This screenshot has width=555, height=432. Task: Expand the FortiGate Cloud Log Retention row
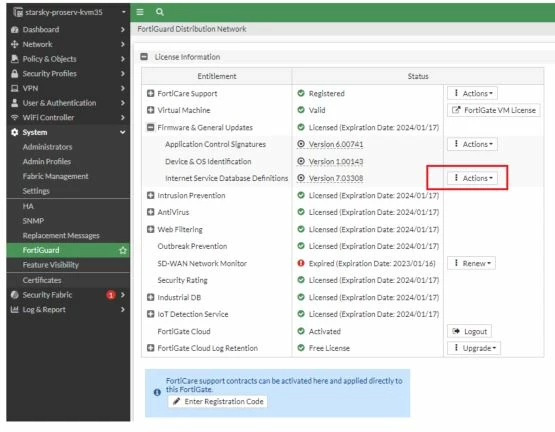point(150,348)
